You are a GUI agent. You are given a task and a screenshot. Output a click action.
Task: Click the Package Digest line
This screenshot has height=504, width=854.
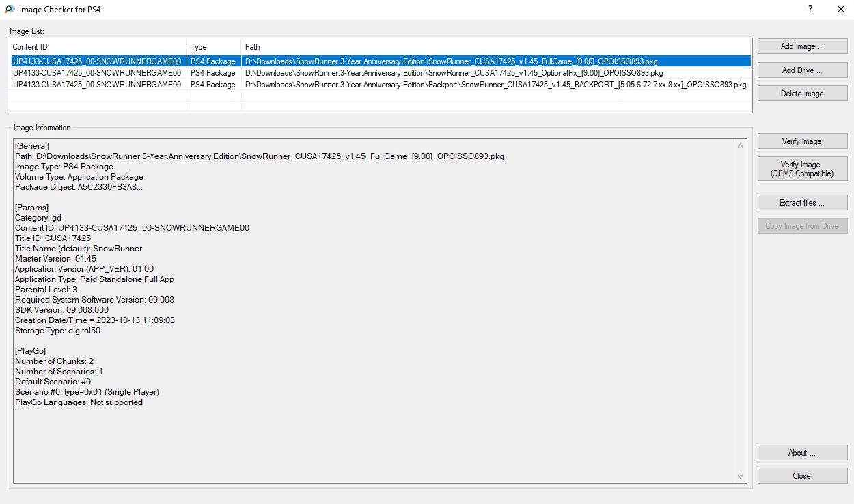(x=79, y=187)
